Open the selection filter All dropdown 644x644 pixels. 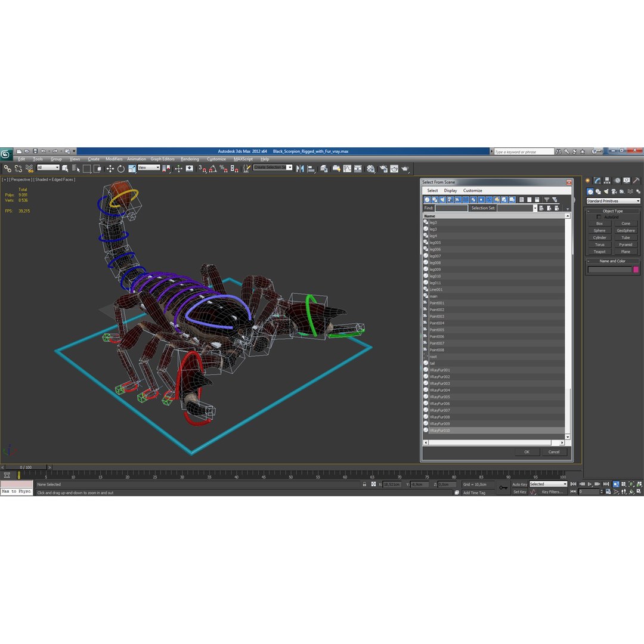point(48,168)
